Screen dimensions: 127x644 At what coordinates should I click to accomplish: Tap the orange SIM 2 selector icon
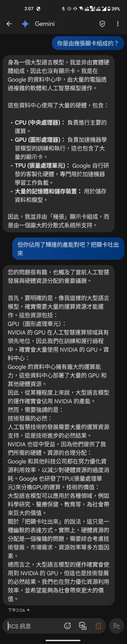tap(98, 625)
